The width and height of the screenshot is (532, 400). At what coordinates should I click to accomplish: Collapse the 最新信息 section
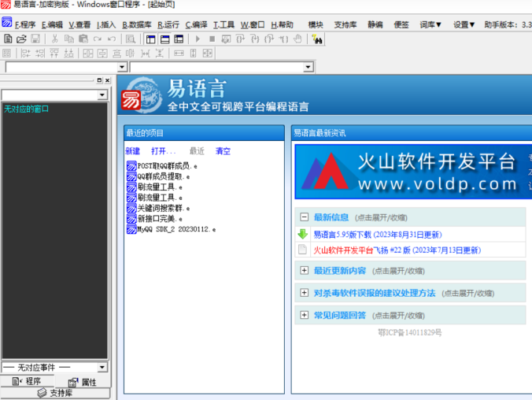(304, 217)
